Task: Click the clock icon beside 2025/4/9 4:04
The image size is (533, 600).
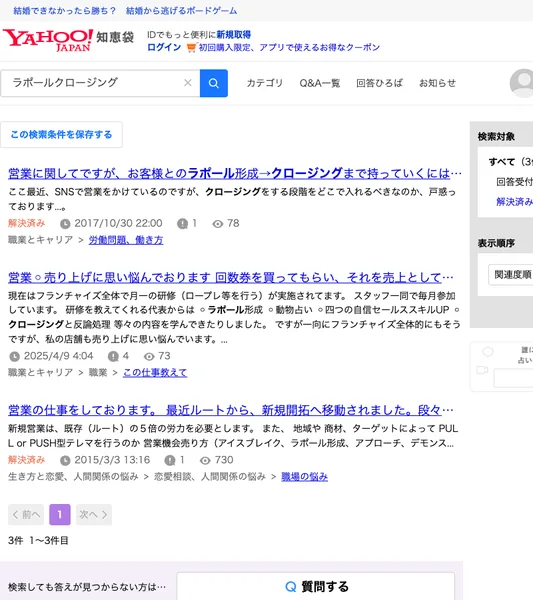Action: 15,356
